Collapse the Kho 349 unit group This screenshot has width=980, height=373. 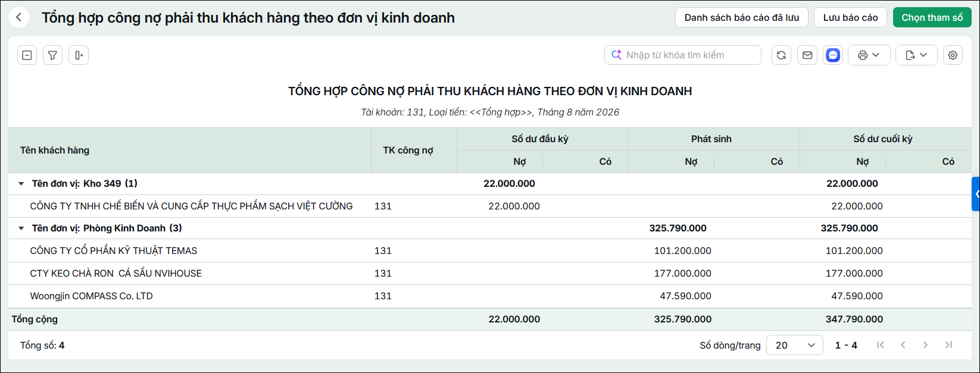(x=21, y=184)
